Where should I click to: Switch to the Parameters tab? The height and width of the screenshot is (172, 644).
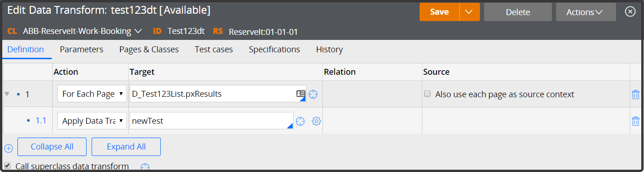(82, 50)
